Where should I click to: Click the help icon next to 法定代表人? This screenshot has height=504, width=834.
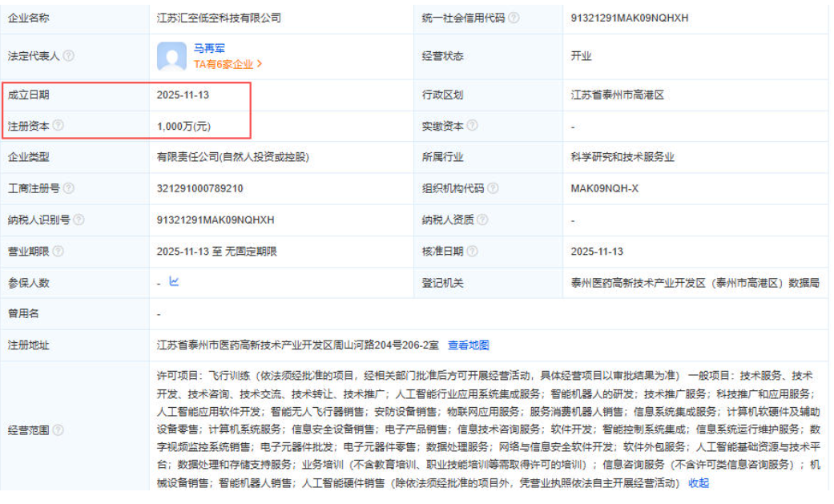tap(69, 56)
